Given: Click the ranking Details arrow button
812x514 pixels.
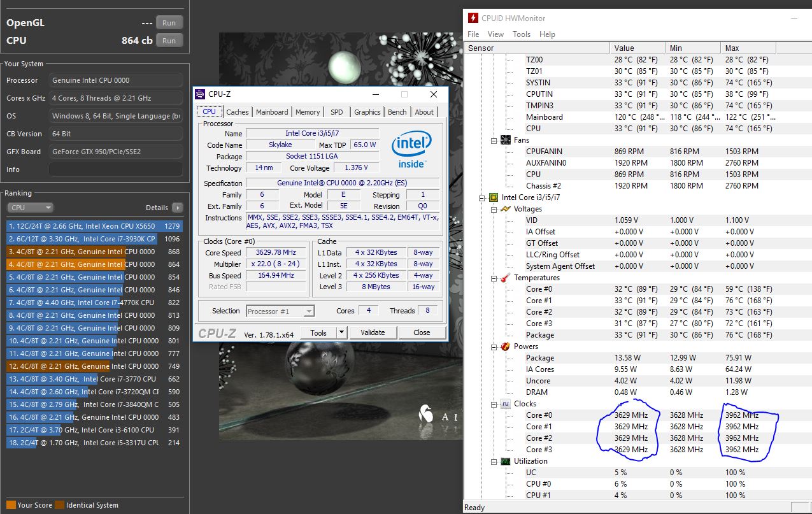Looking at the screenshot, I should 177,208.
